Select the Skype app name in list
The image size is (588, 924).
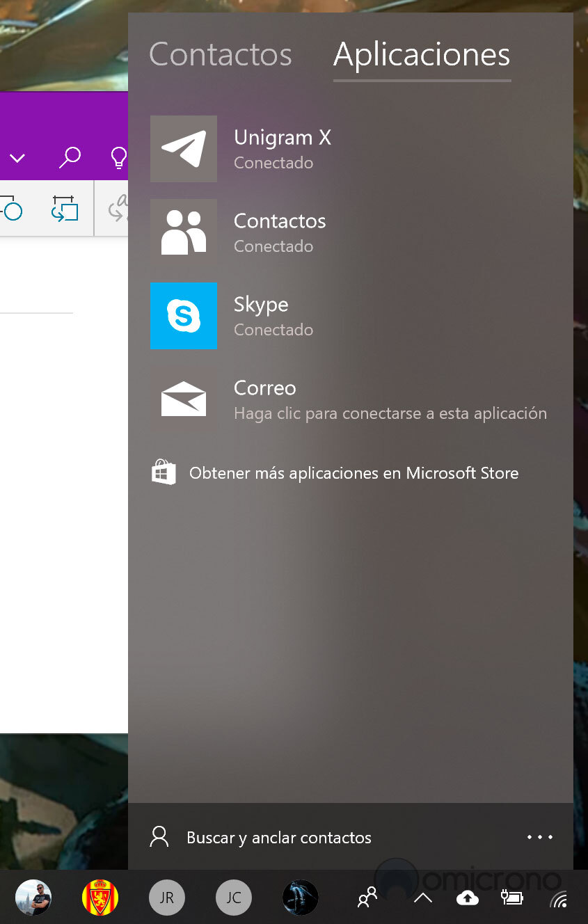tap(261, 305)
